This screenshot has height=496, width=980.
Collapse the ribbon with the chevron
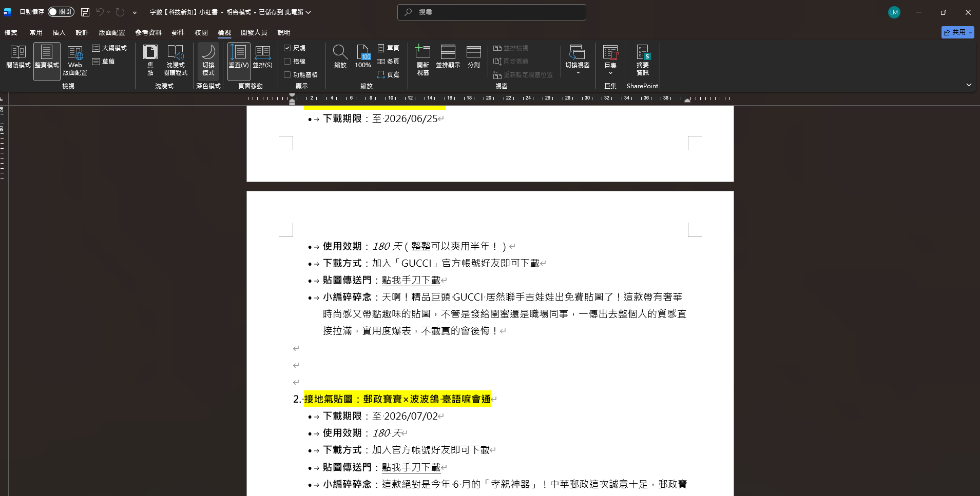(x=969, y=85)
